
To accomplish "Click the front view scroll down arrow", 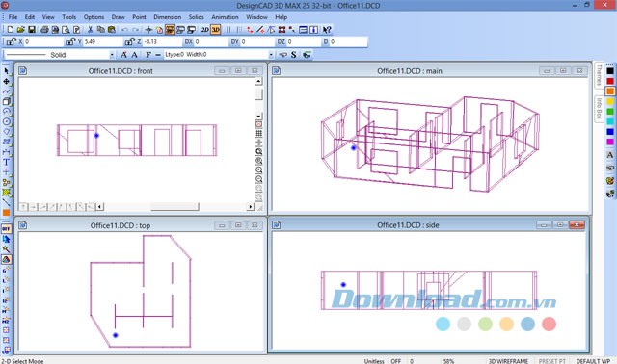I will 258,116.
